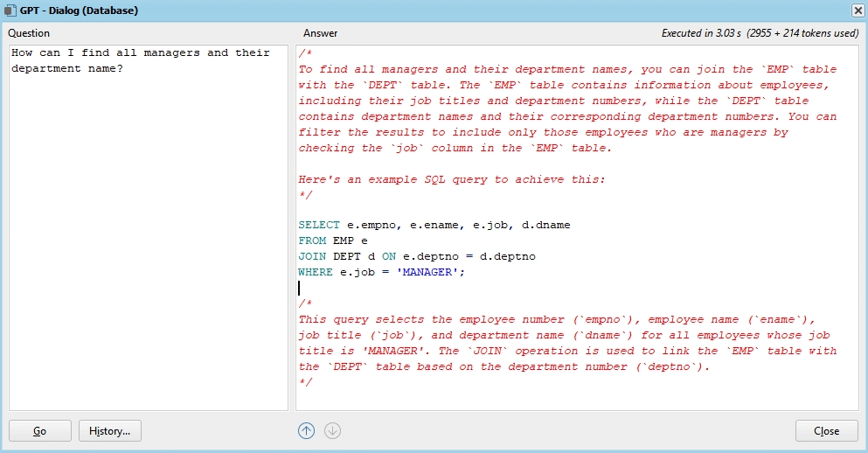Click the GPT dialog title bar icon
Screen dimensions: 868x453
coord(10,10)
